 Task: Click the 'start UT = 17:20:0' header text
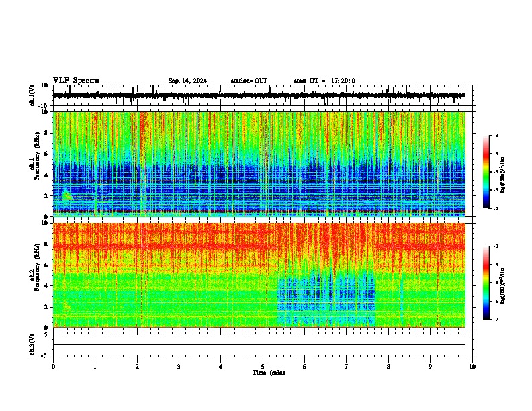[324, 81]
